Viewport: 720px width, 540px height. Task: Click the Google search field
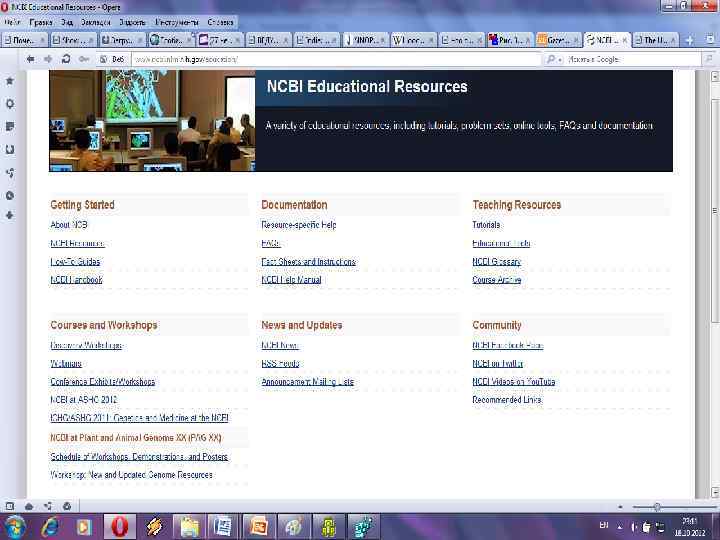(x=633, y=59)
